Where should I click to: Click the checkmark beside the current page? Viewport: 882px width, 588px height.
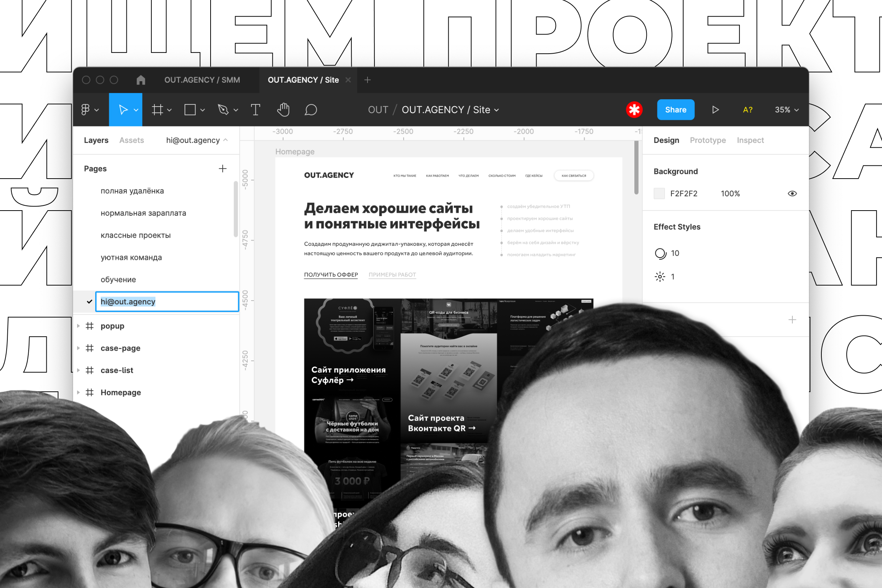click(x=89, y=301)
